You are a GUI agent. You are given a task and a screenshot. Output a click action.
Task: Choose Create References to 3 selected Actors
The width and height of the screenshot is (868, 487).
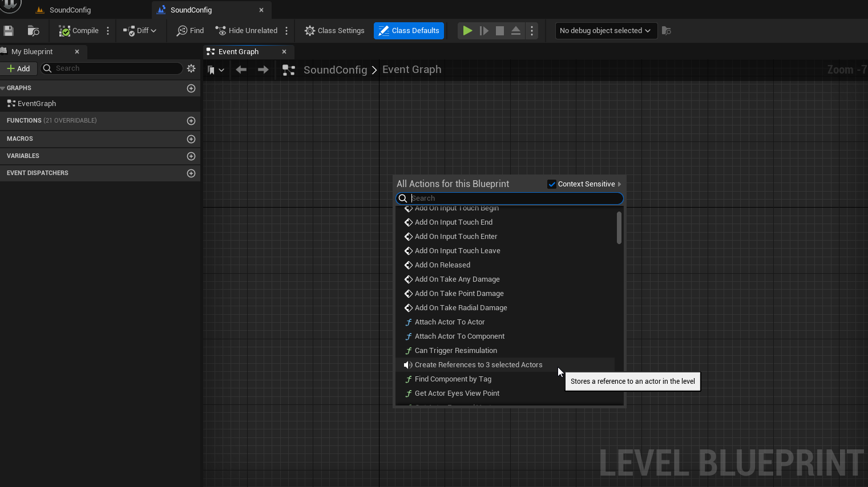point(505,365)
